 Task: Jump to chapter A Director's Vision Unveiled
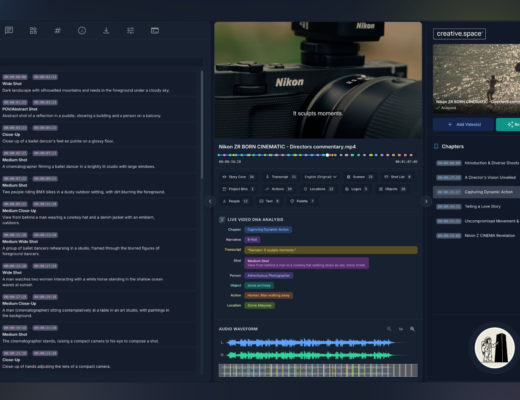pos(478,177)
